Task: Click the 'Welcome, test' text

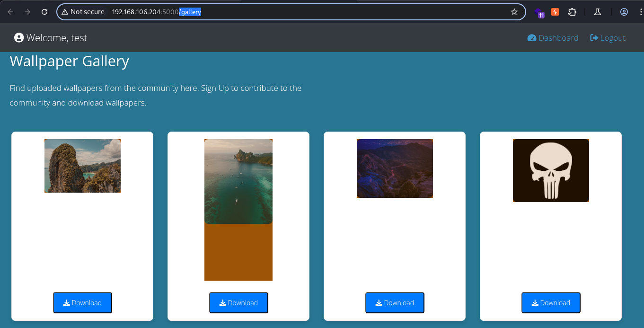Action: tap(57, 38)
